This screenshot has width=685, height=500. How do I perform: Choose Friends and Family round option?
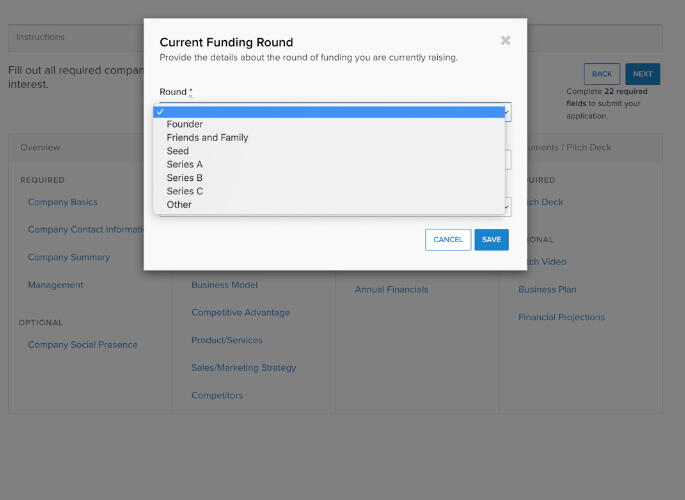207,138
